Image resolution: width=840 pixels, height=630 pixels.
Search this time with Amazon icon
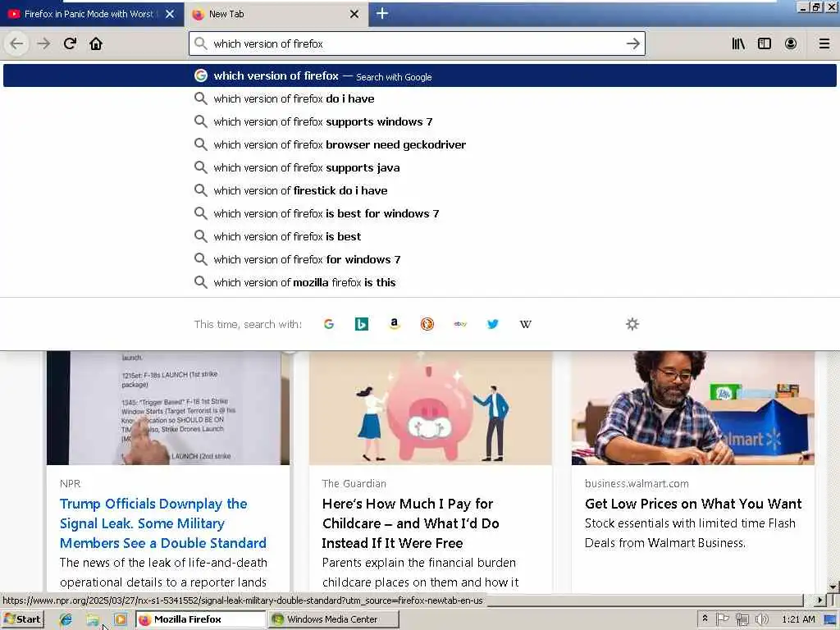coord(395,324)
